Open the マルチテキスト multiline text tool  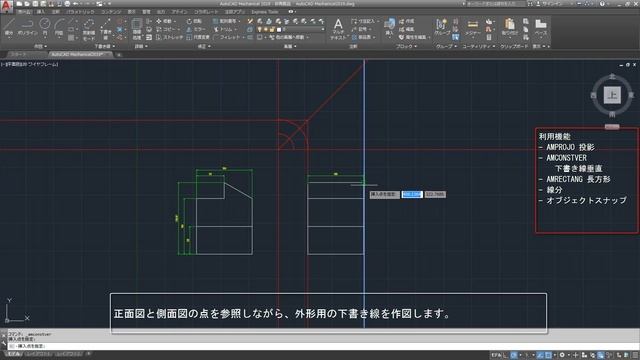[x=338, y=29]
